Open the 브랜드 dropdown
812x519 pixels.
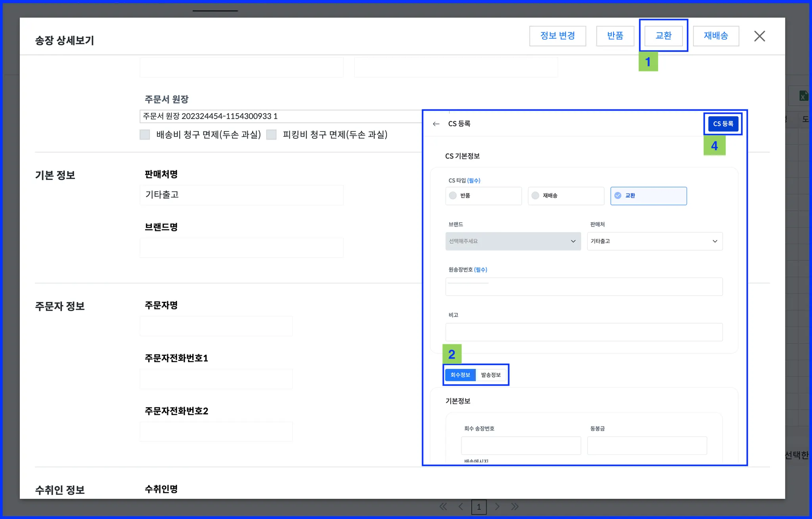pyautogui.click(x=513, y=241)
